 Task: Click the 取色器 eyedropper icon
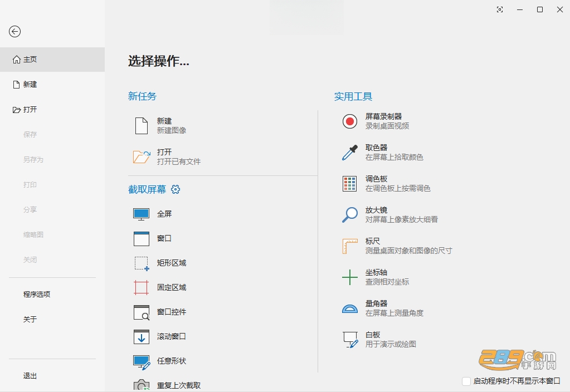tap(350, 153)
